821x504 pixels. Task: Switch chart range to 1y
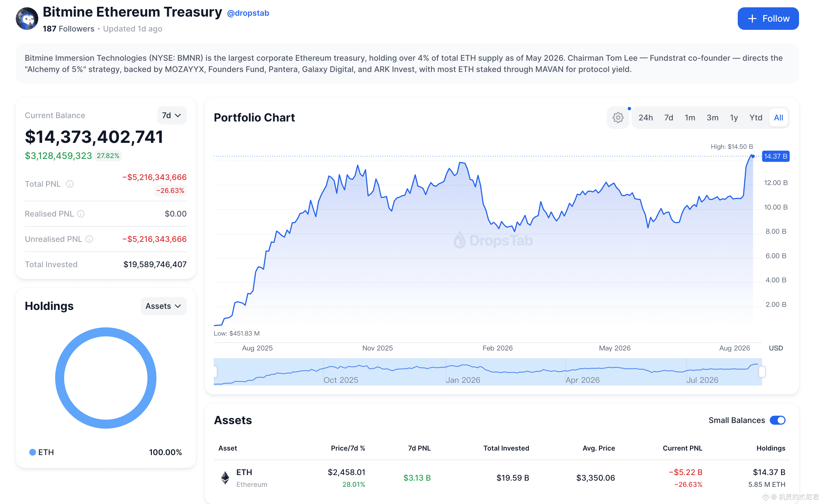[733, 118]
